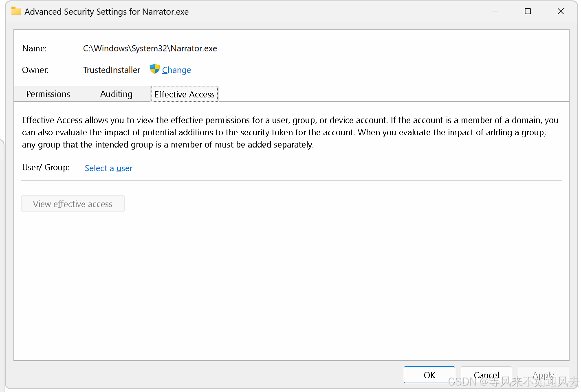Open the Auditing tab
Screen dimensions: 581x392
(116, 94)
